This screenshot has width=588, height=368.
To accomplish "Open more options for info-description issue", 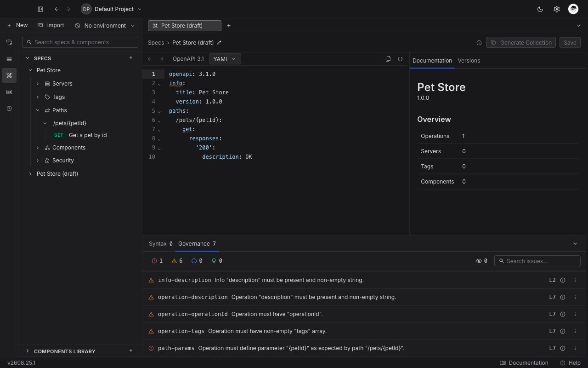I will [575, 280].
